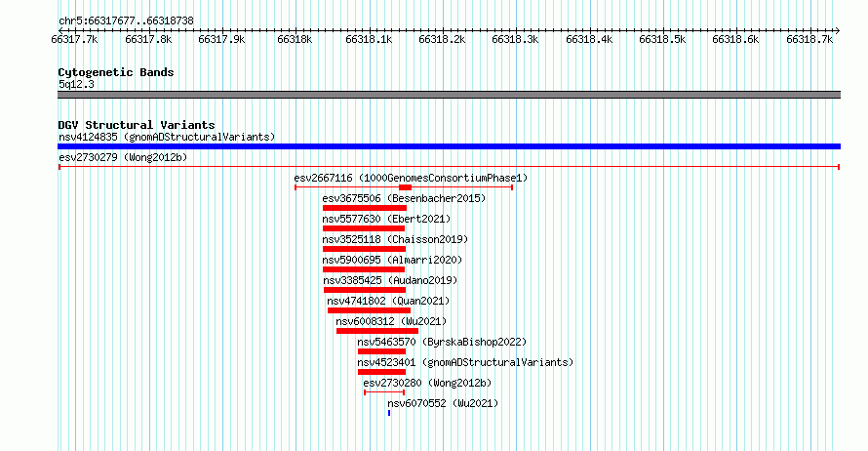Select the 5q12.3 band label
This screenshot has width=868, height=451.
pyautogui.click(x=76, y=84)
